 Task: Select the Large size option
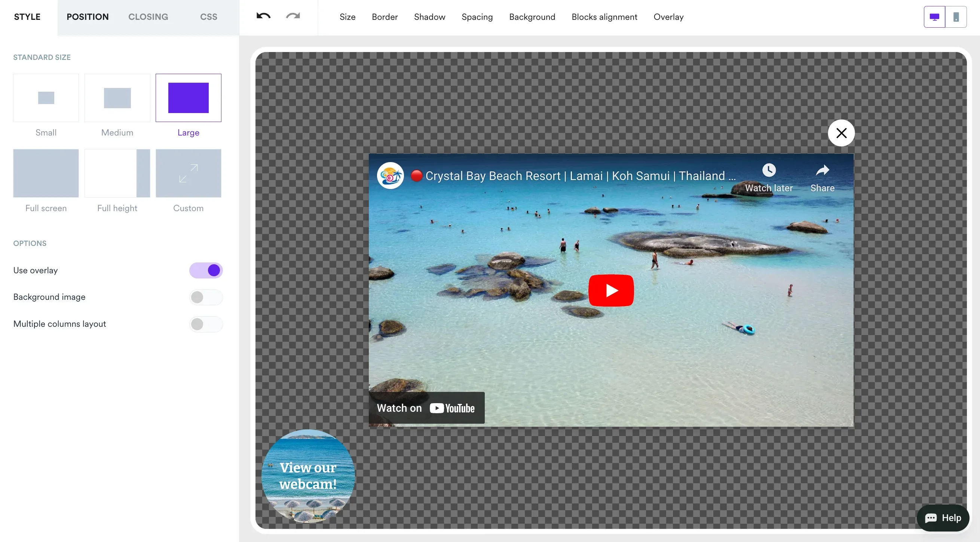(x=188, y=98)
